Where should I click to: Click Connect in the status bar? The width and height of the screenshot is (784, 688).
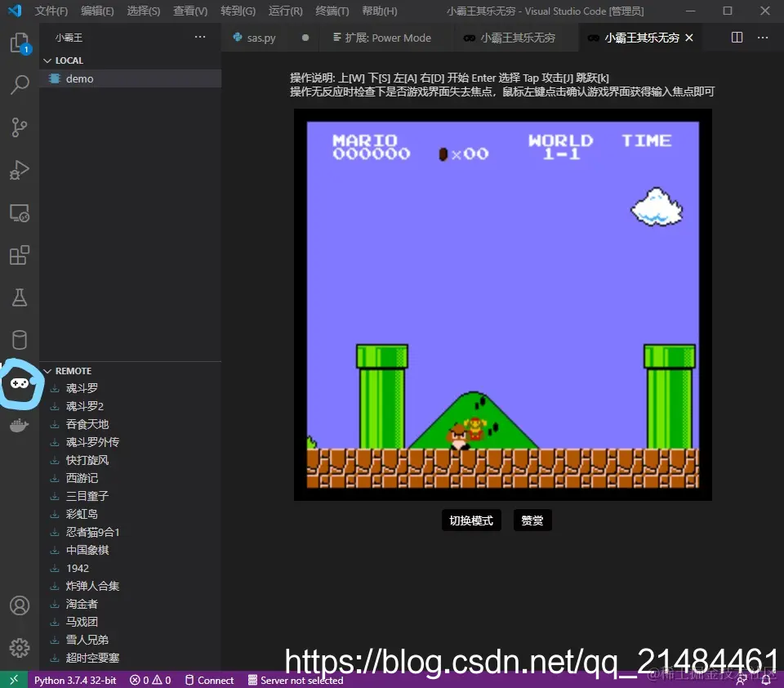pos(210,680)
